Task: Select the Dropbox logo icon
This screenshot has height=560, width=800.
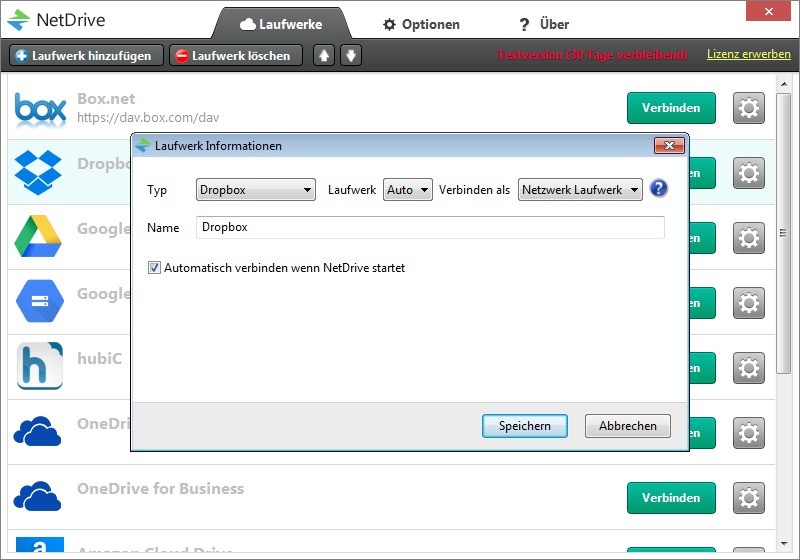Action: coord(38,172)
